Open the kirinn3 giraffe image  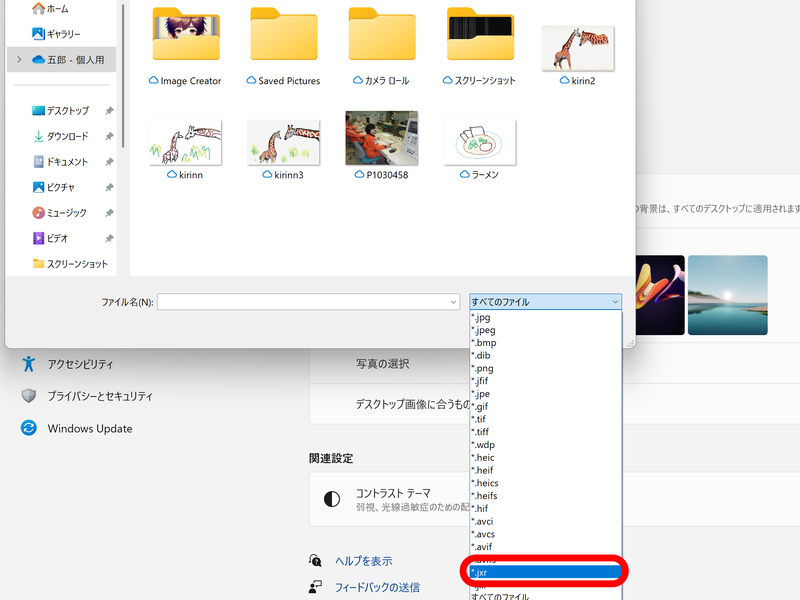tap(283, 145)
